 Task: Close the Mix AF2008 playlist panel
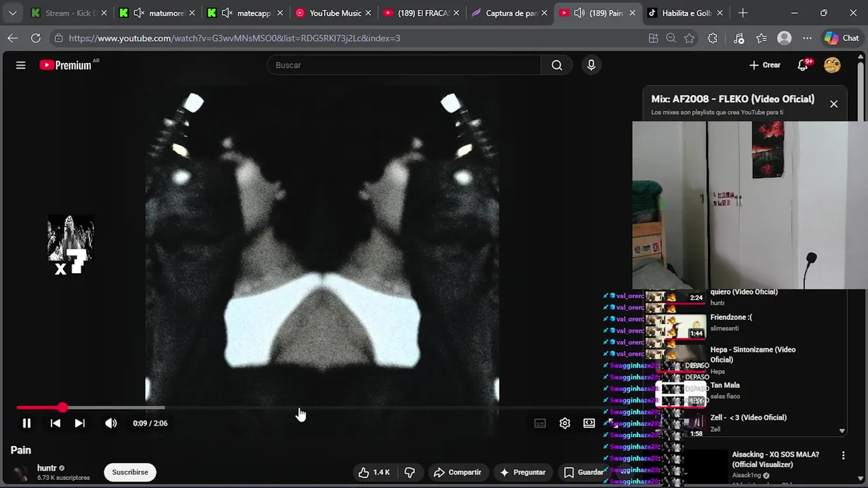833,104
